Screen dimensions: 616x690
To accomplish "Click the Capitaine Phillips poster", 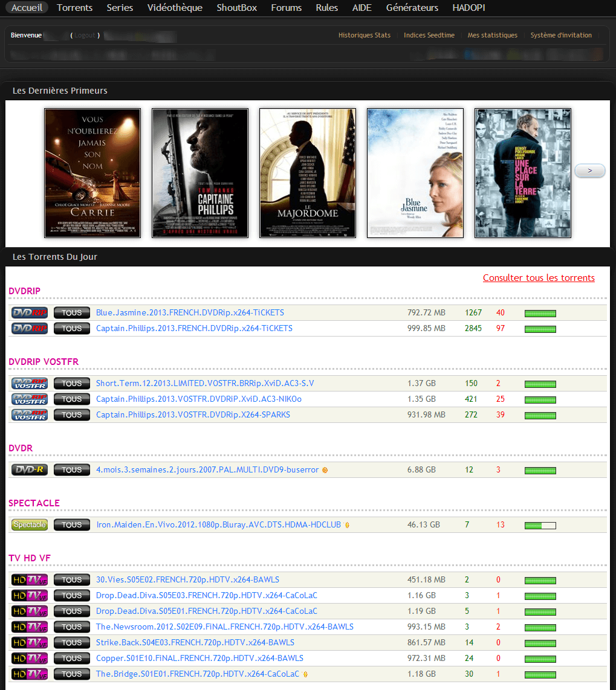I will click(200, 173).
